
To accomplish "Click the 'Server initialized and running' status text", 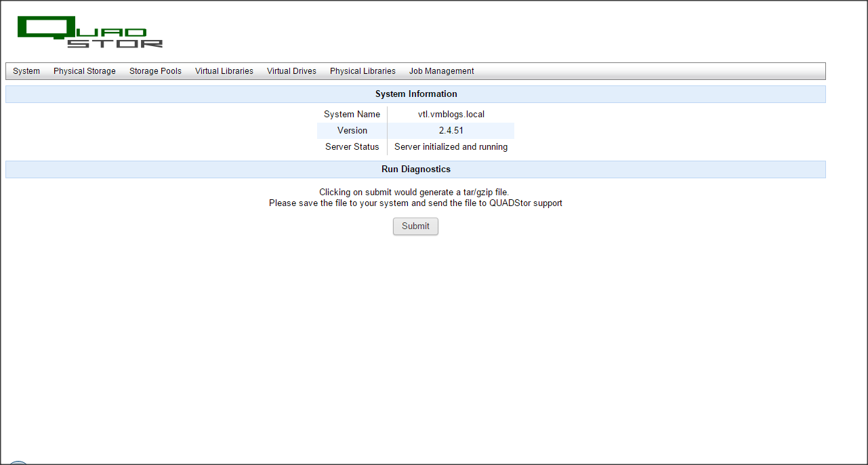I will point(451,147).
